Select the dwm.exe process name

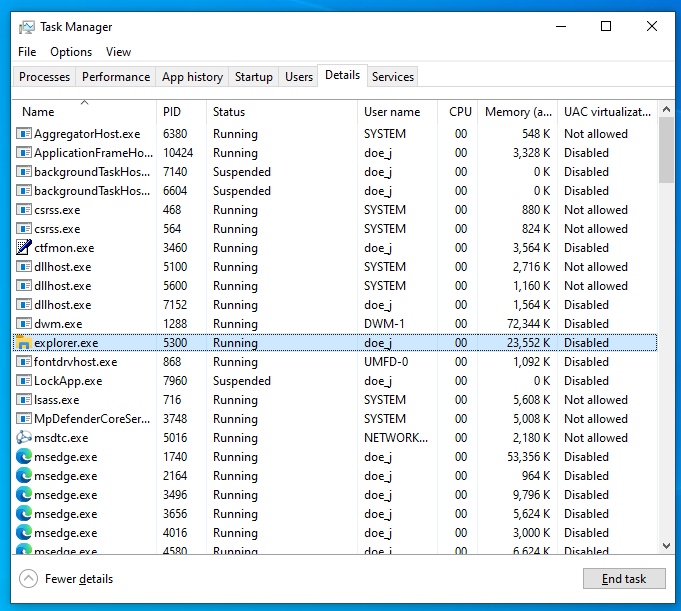pyautogui.click(x=58, y=324)
